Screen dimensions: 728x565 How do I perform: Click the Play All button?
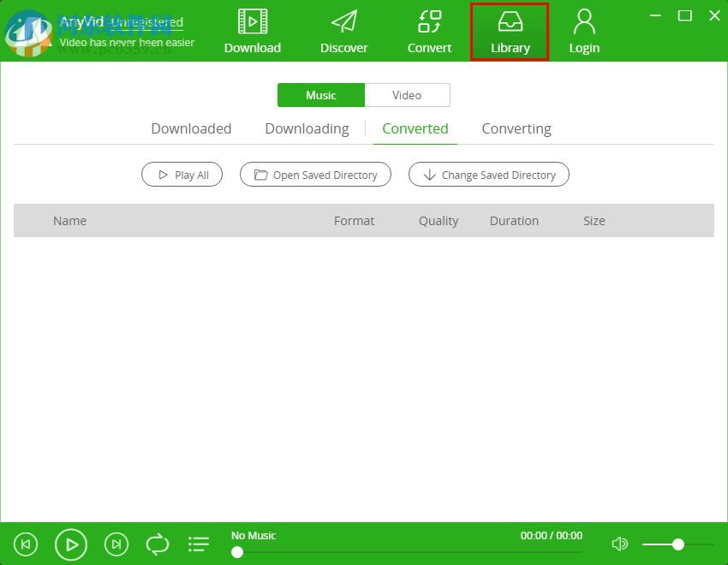[182, 175]
